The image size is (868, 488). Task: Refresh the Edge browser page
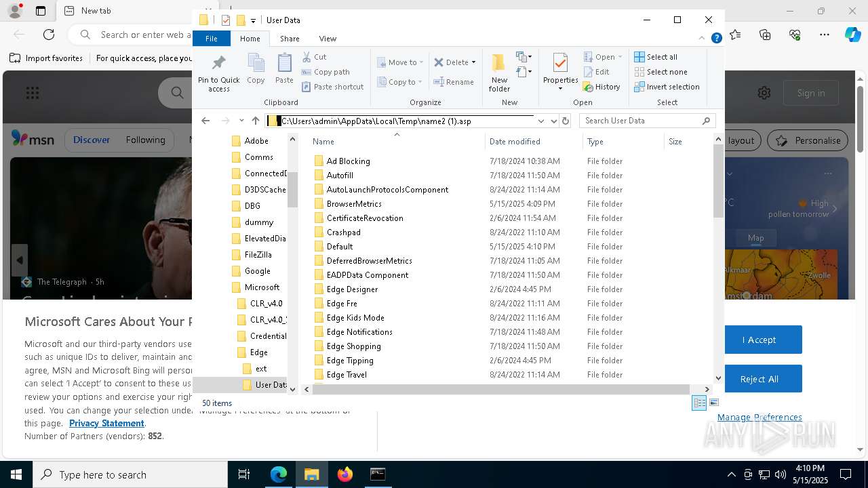point(49,35)
